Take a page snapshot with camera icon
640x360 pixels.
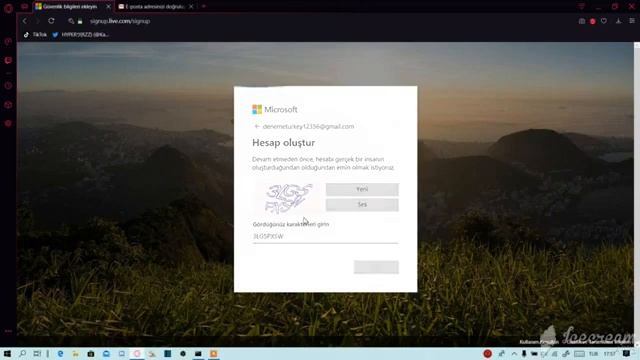582,21
